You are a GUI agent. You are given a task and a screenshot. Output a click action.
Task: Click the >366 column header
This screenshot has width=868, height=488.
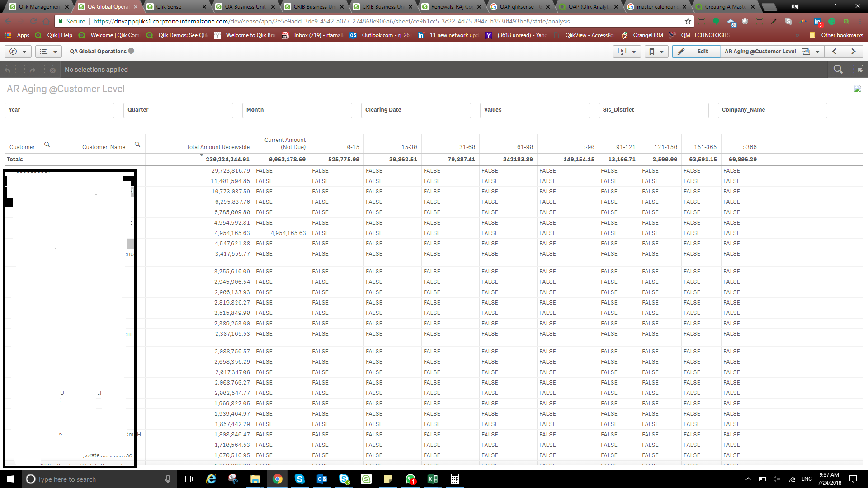pyautogui.click(x=750, y=147)
